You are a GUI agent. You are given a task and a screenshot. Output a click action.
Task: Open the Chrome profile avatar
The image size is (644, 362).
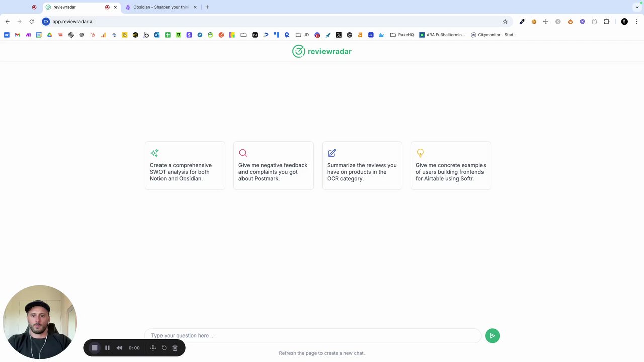tap(624, 22)
